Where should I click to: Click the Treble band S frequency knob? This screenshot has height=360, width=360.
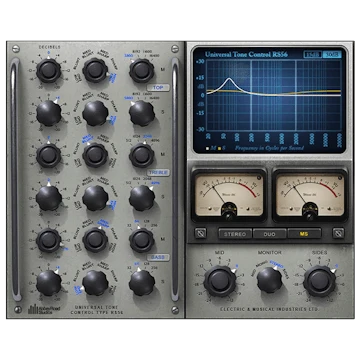(x=142, y=198)
